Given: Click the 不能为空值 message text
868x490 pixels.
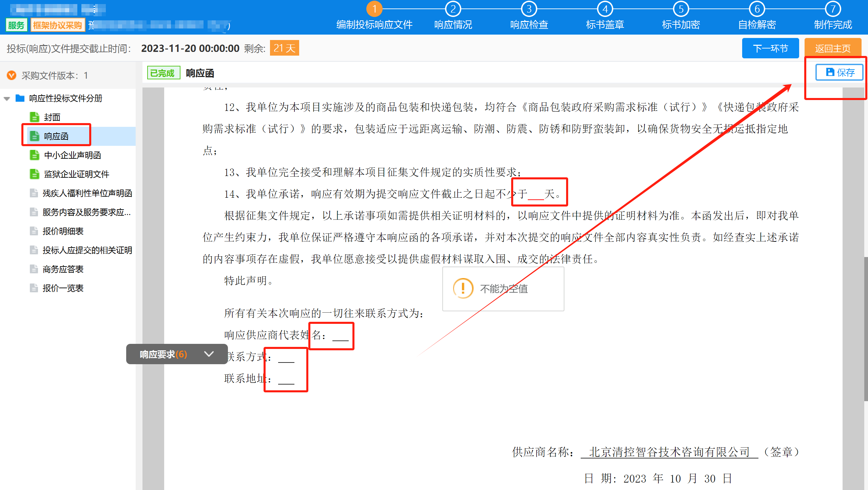Looking at the screenshot, I should pos(504,289).
